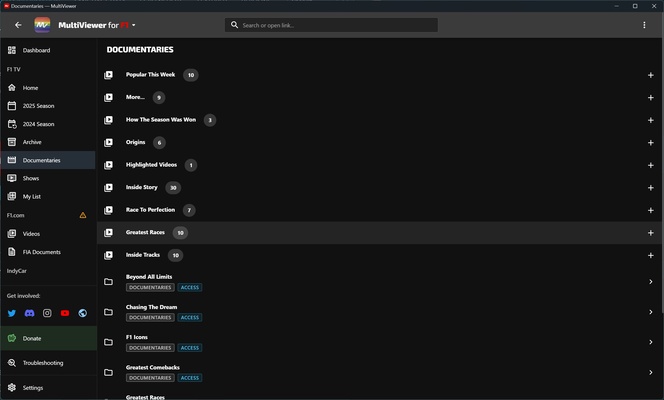Open the Discord link icon

[30, 313]
